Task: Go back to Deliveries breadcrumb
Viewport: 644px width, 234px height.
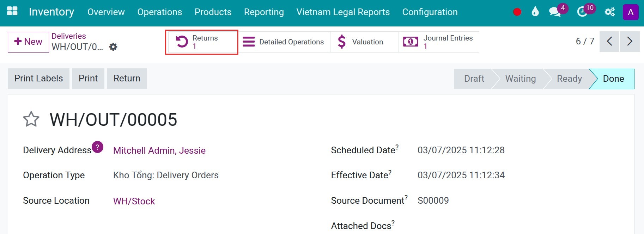Action: pos(69,36)
